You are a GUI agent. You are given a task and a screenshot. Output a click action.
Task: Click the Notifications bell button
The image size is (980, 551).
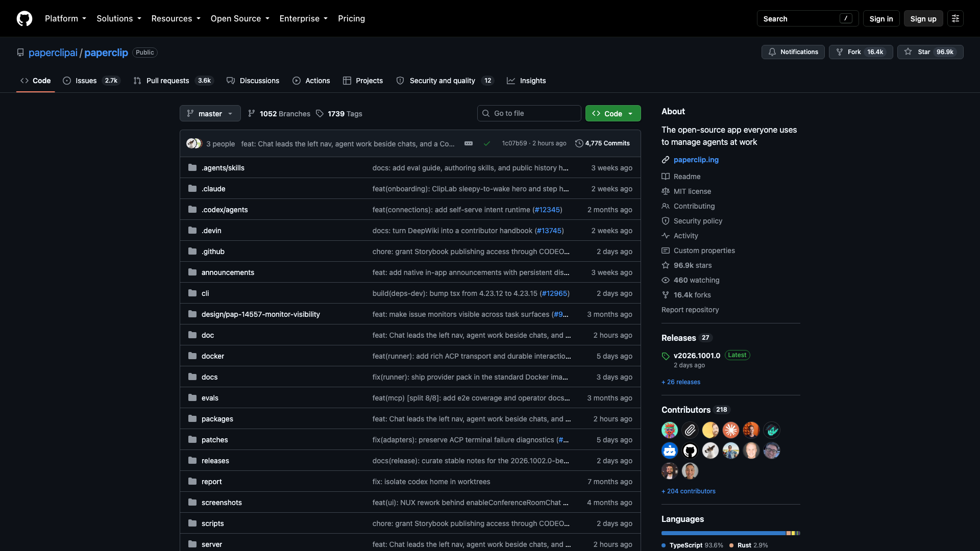click(793, 52)
